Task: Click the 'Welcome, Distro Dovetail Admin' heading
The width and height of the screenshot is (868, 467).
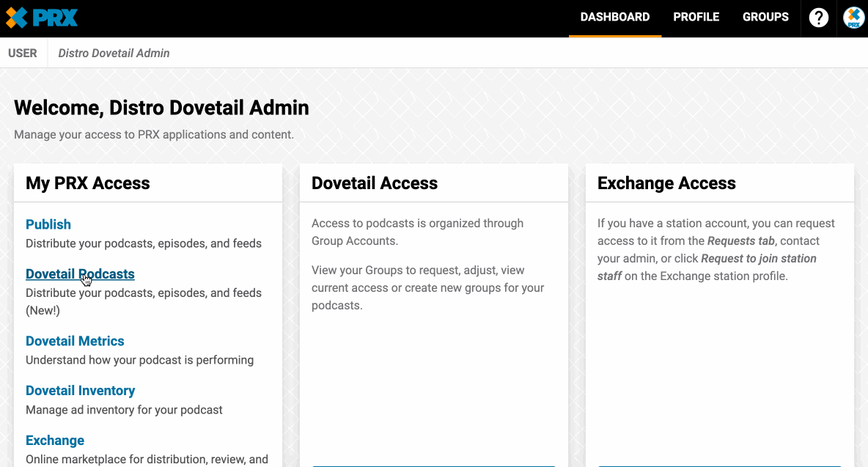Action: [x=161, y=107]
